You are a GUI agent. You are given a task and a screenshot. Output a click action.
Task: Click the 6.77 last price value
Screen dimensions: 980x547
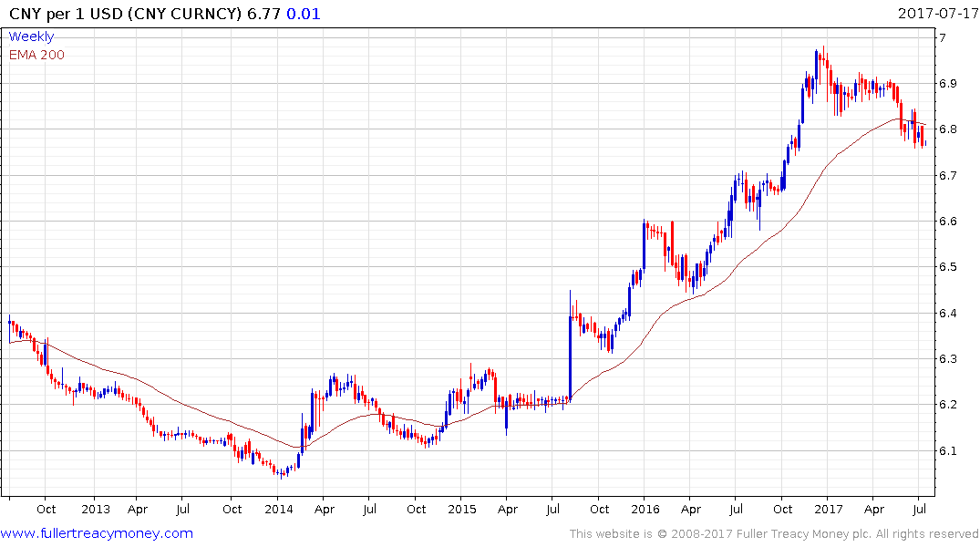pyautogui.click(x=263, y=14)
